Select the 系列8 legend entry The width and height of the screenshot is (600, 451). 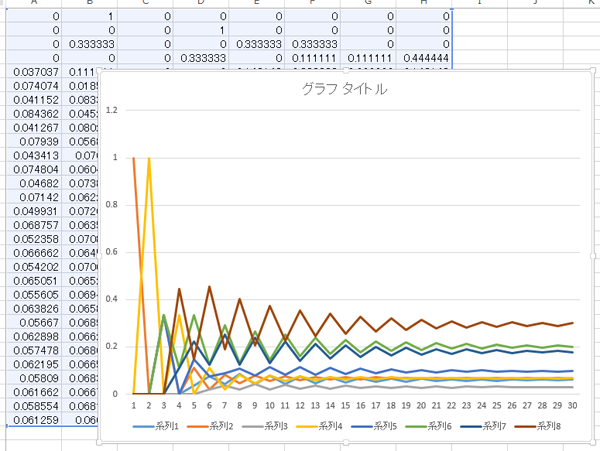(538, 426)
